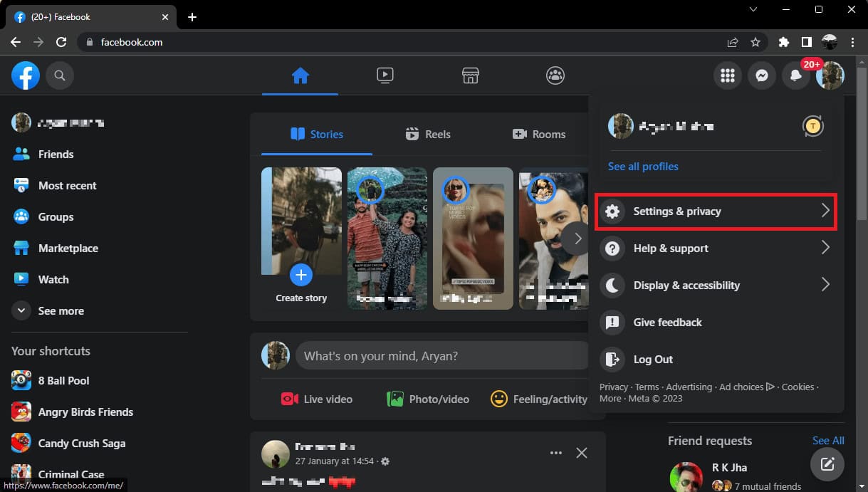The width and height of the screenshot is (868, 492).
Task: Click the Facebook logo icon
Action: pyautogui.click(x=26, y=75)
